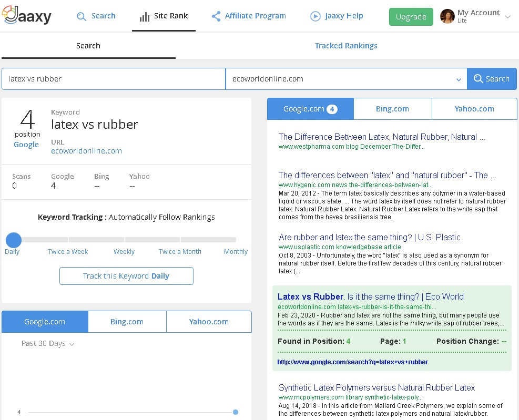Open the Eco World Latex vs Rubber result

tap(371, 296)
